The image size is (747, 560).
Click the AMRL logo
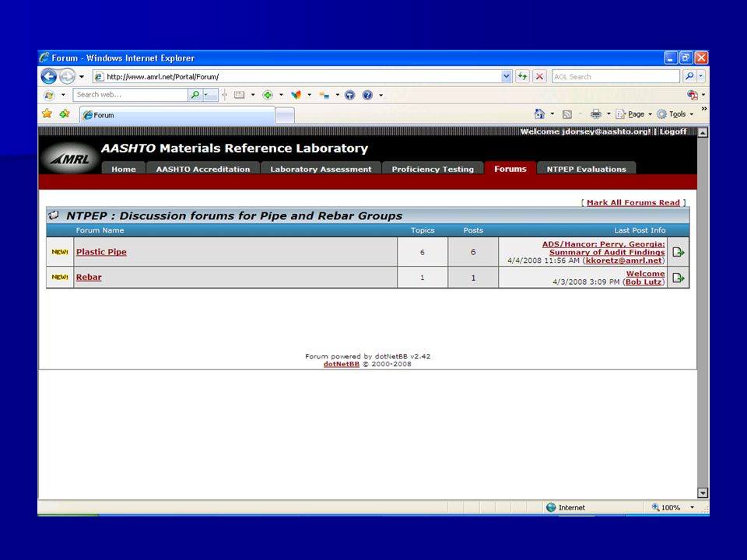[70, 159]
